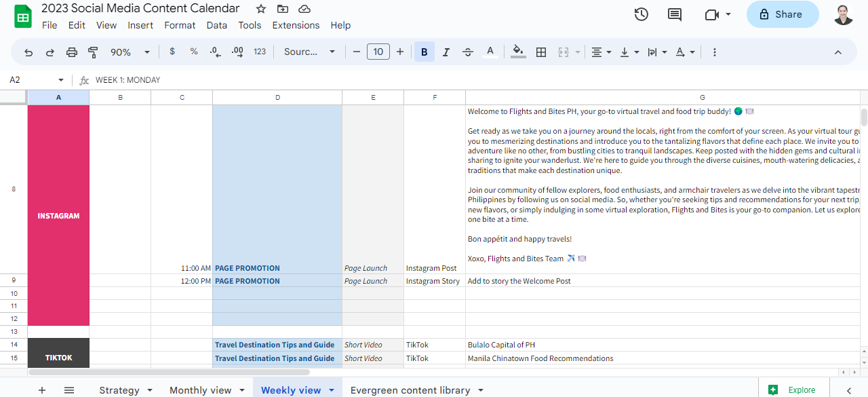
Task: Increase font size with plus
Action: pos(400,52)
